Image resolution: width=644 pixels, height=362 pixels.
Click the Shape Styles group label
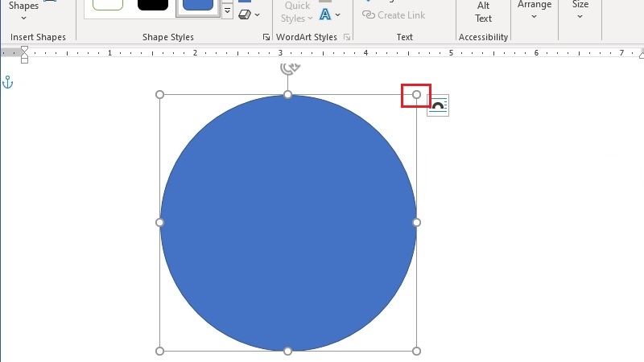[x=168, y=37]
